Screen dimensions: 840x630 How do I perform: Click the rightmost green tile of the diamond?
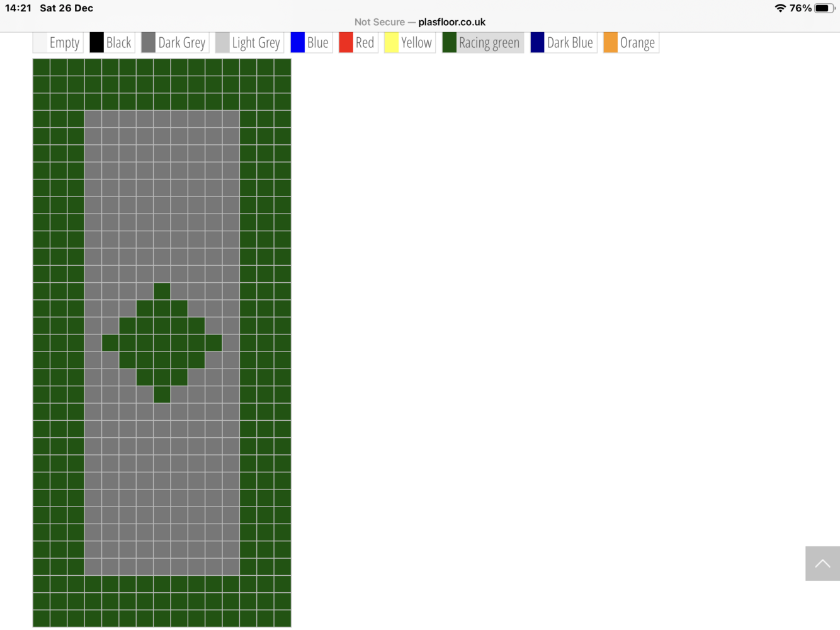(x=213, y=343)
